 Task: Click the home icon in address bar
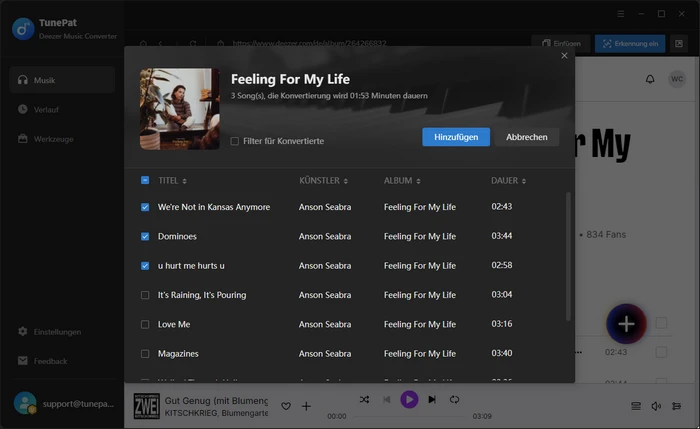pos(143,43)
